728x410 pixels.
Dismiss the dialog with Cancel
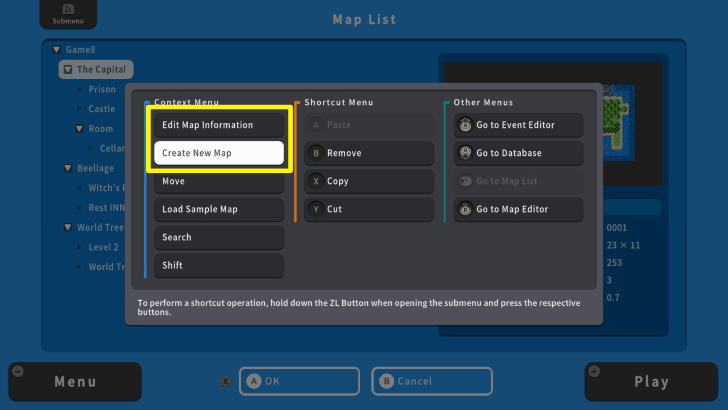(432, 381)
